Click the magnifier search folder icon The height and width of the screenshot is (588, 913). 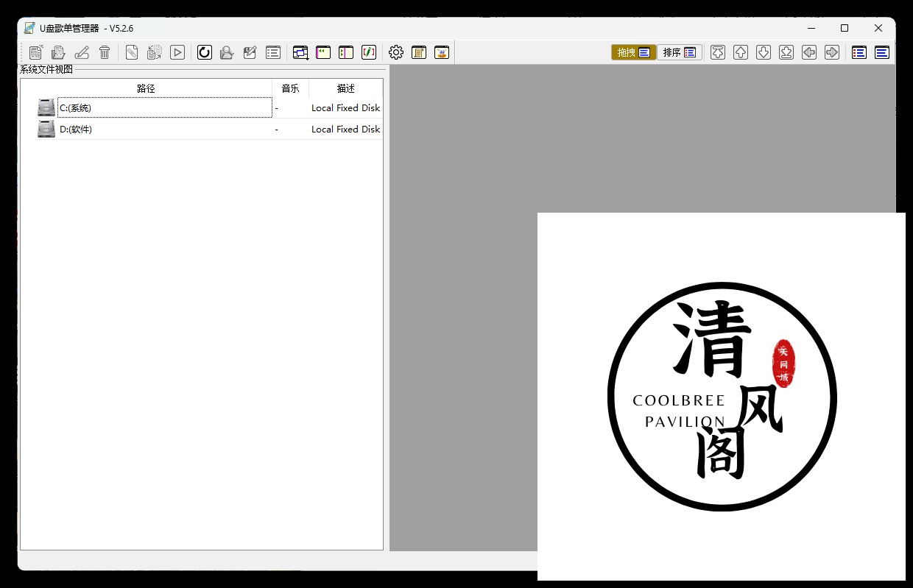228,52
